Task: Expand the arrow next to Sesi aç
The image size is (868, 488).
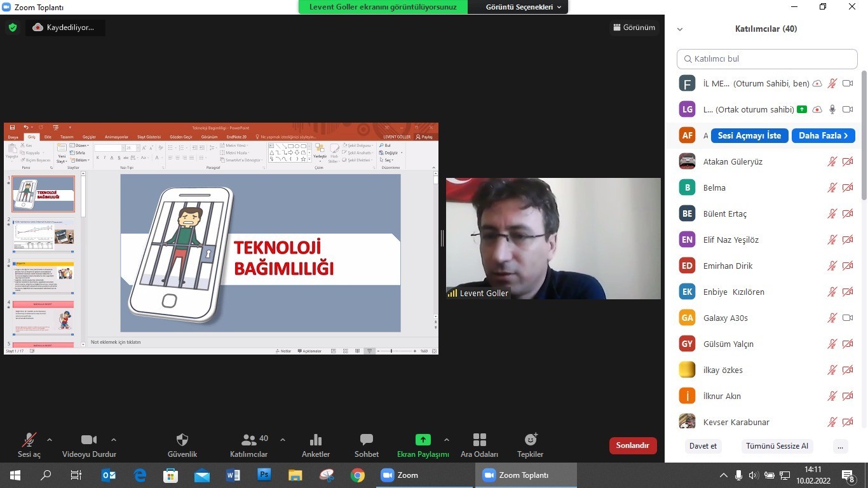Action: (x=50, y=440)
